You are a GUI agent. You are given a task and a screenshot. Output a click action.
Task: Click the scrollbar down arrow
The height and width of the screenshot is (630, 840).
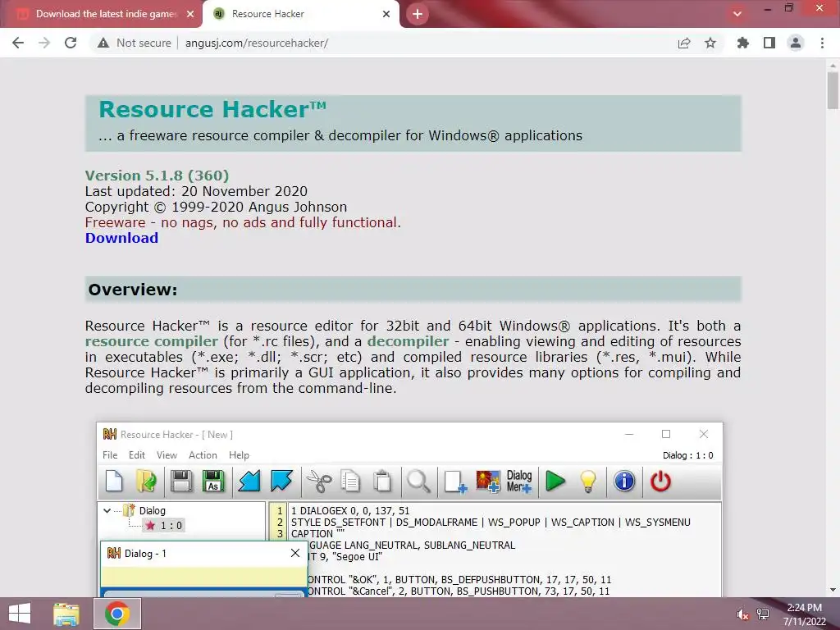833,591
